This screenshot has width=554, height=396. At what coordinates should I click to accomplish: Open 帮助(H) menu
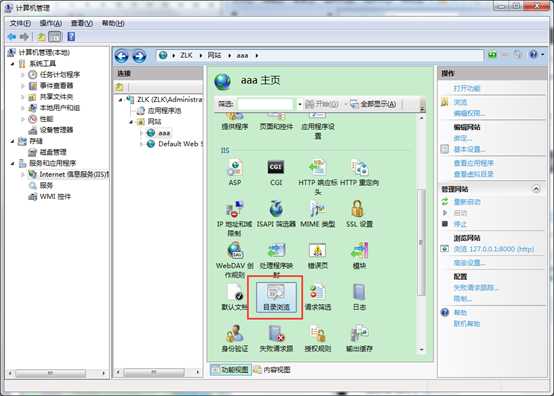pyautogui.click(x=113, y=23)
